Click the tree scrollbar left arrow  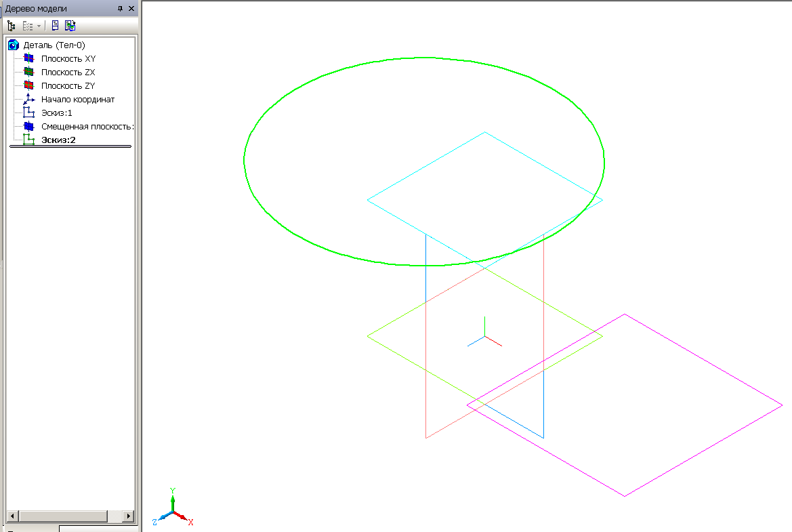12,516
